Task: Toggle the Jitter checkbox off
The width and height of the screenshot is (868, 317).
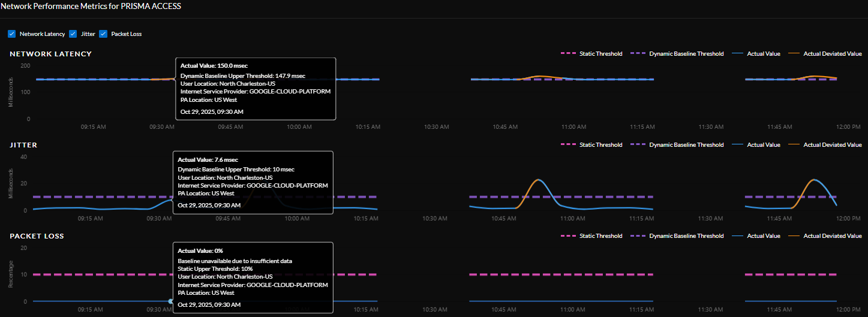Action: point(73,34)
